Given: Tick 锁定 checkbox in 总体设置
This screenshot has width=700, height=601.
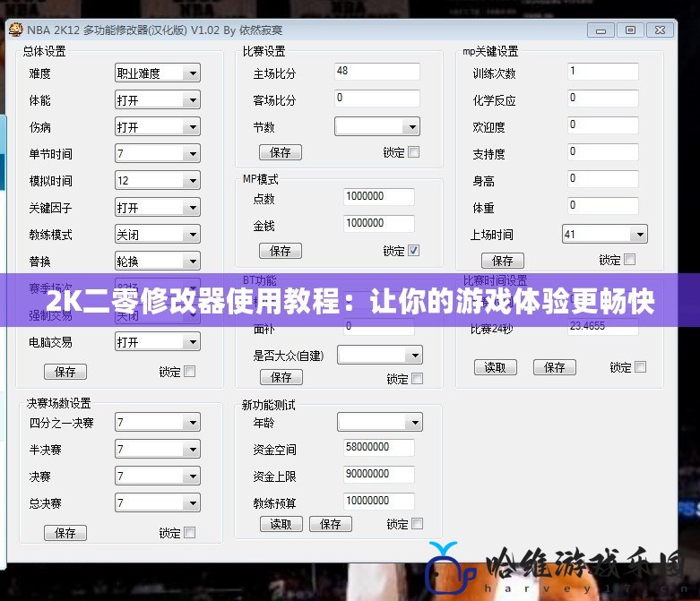Looking at the screenshot, I should pyautogui.click(x=190, y=371).
